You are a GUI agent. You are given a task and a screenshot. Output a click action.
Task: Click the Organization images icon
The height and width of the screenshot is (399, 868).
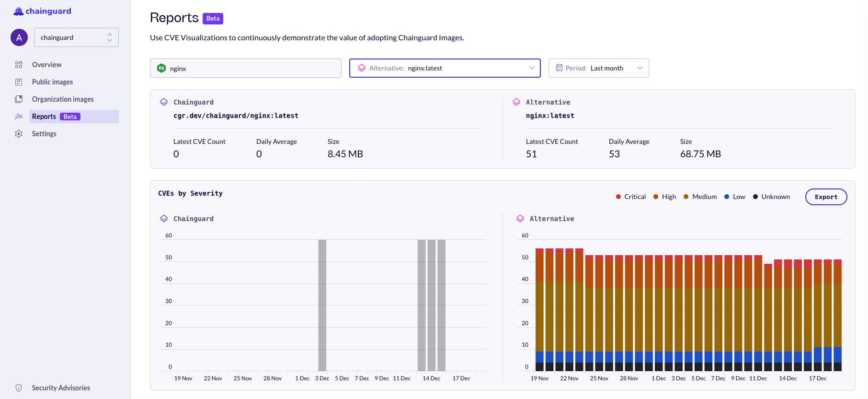coord(19,99)
